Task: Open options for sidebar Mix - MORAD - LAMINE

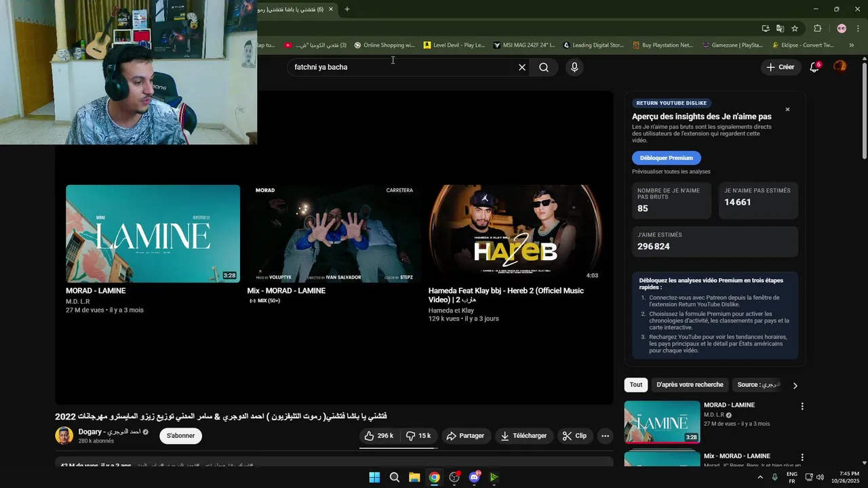Action: point(802,457)
